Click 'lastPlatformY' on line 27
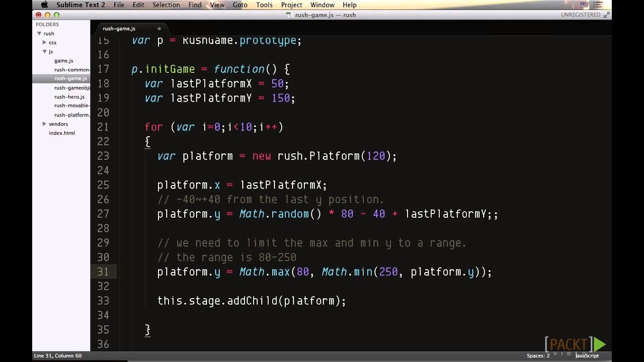 coord(445,214)
